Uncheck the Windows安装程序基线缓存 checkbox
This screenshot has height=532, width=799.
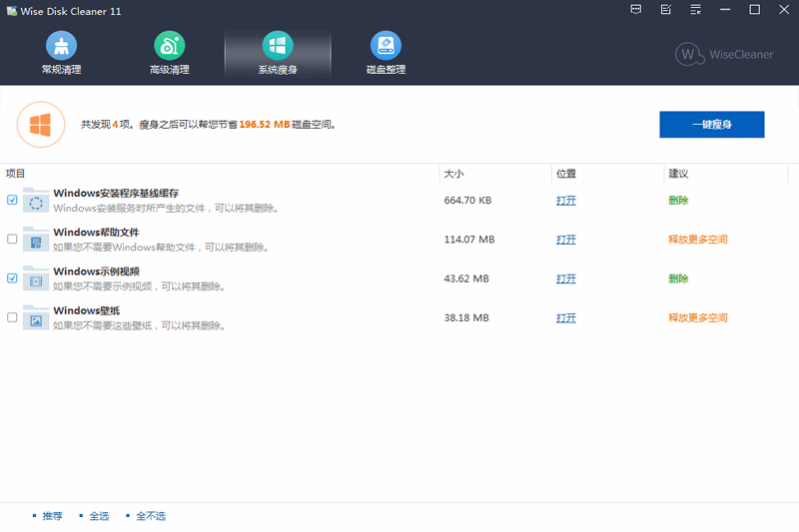point(12,200)
